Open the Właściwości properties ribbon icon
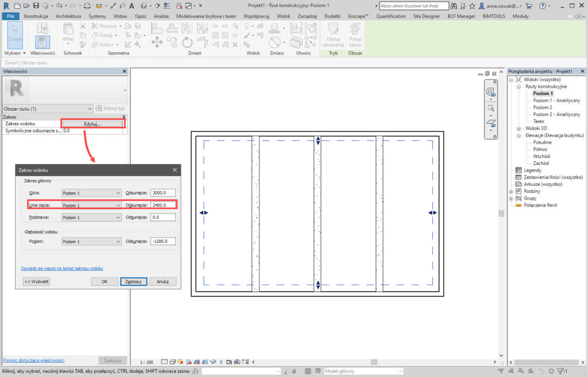 point(42,41)
